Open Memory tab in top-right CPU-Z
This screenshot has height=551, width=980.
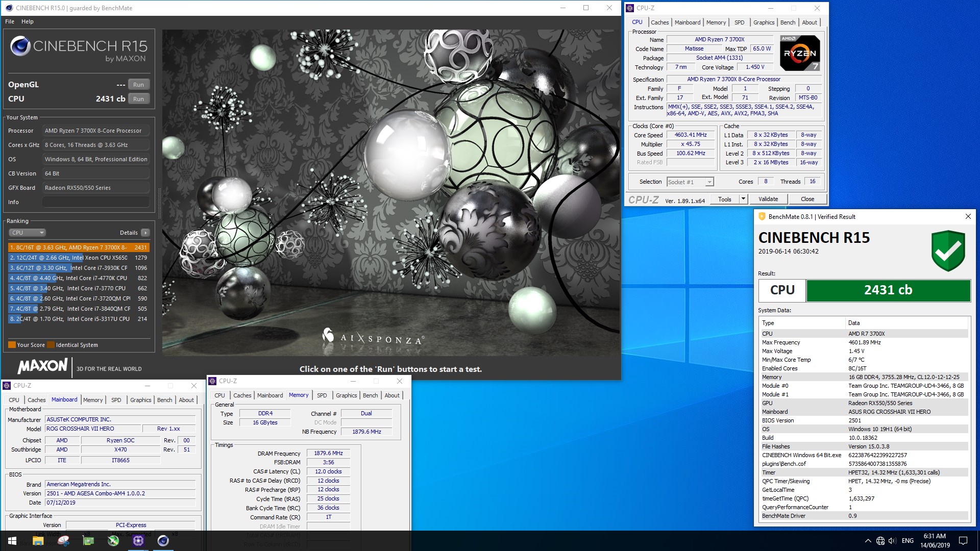tap(716, 22)
